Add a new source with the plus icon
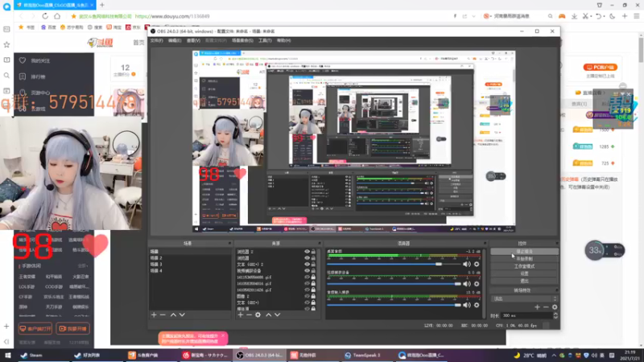644x362 pixels. (241, 315)
